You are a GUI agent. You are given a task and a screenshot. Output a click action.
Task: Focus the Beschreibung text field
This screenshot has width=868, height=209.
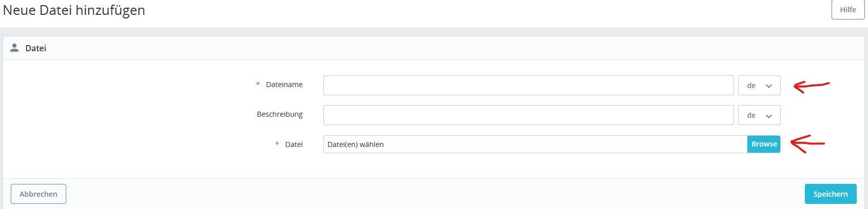pos(528,115)
